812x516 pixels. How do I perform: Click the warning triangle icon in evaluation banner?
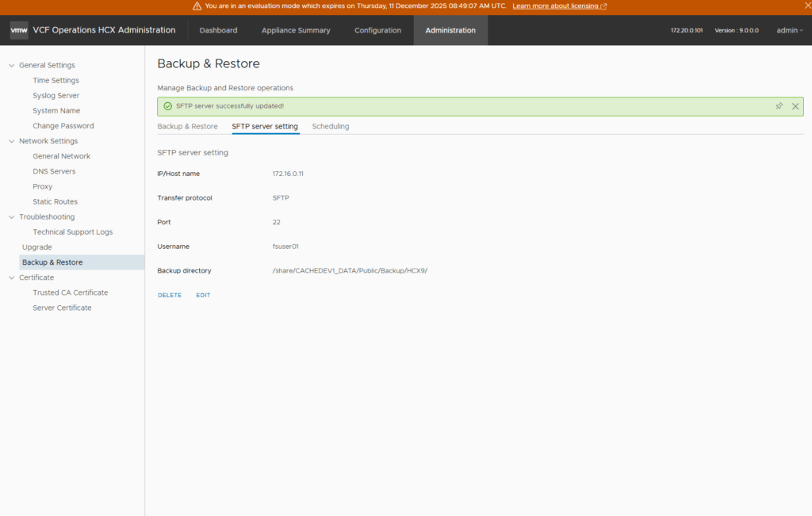point(197,6)
